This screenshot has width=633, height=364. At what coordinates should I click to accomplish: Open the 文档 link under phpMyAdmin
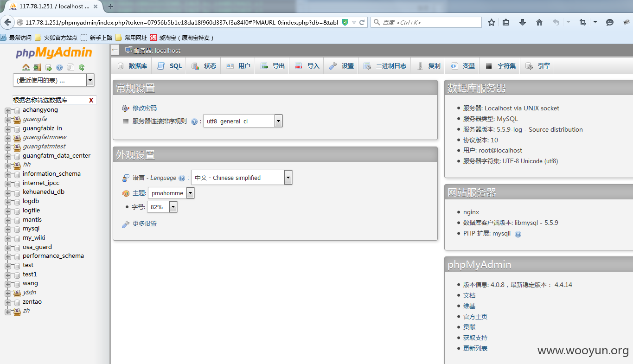(469, 295)
